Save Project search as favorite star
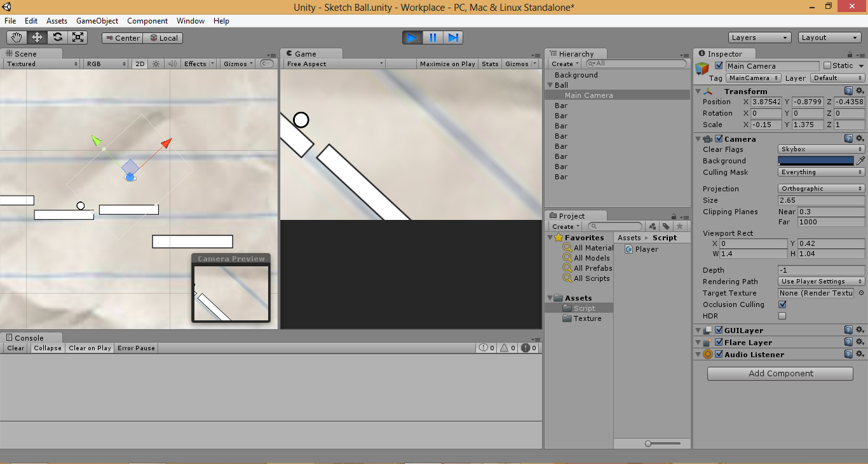This screenshot has width=868, height=464. pyautogui.click(x=680, y=226)
